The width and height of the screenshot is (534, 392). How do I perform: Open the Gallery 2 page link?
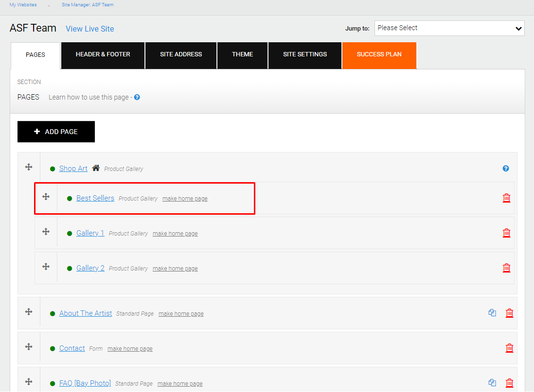(90, 268)
